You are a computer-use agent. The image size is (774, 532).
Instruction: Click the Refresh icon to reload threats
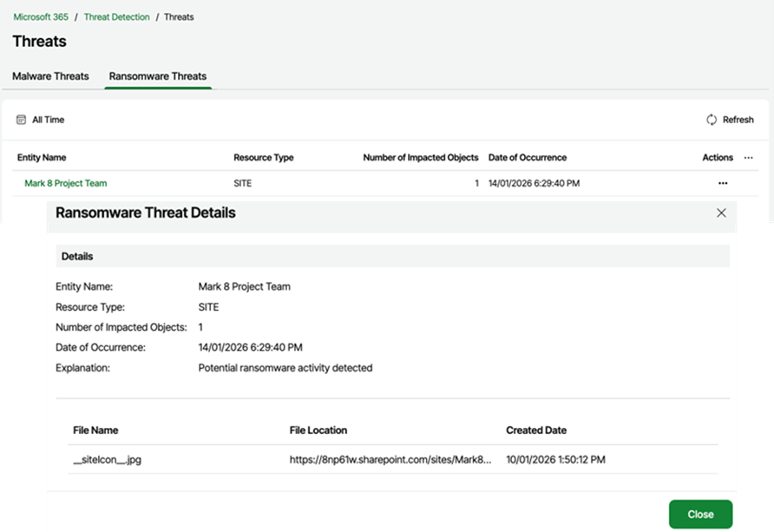tap(711, 120)
